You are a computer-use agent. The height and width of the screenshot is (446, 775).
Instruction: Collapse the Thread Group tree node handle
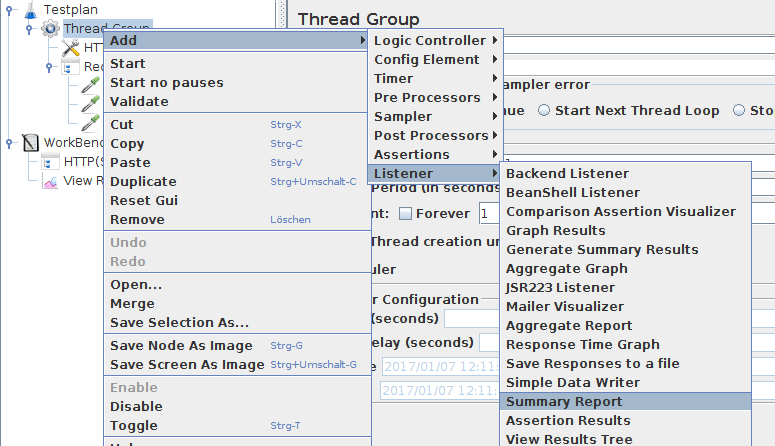tap(28, 28)
